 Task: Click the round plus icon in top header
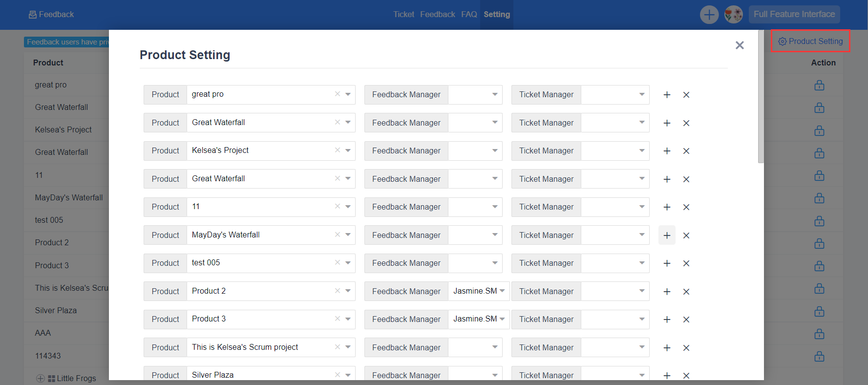(709, 15)
